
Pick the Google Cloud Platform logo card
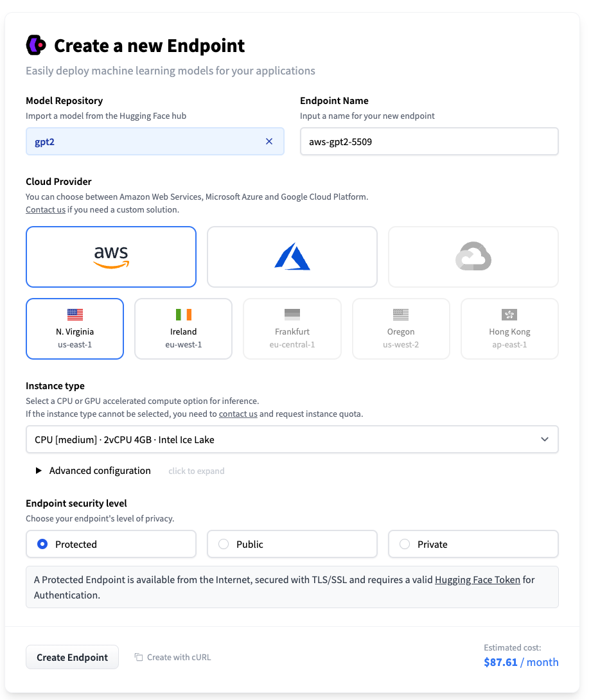coord(473,257)
